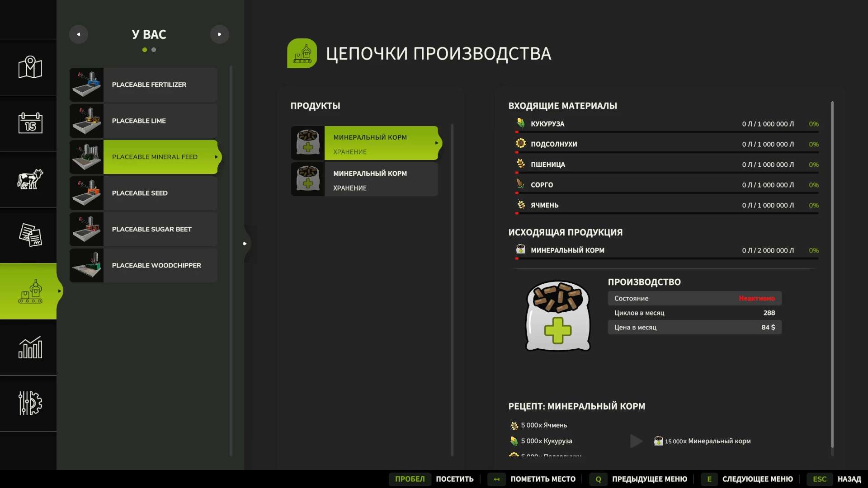This screenshot has width=868, height=488.
Task: Open the map sidebar icon
Action: [30, 67]
